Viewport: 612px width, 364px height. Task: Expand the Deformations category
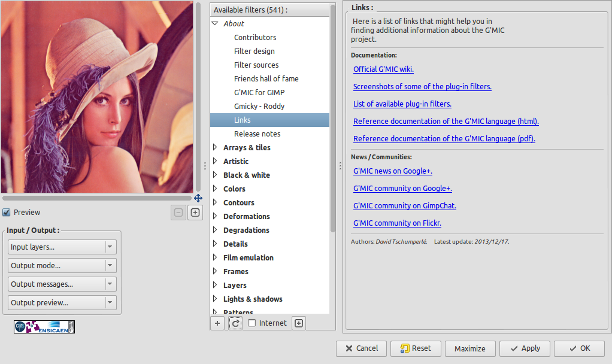215,216
